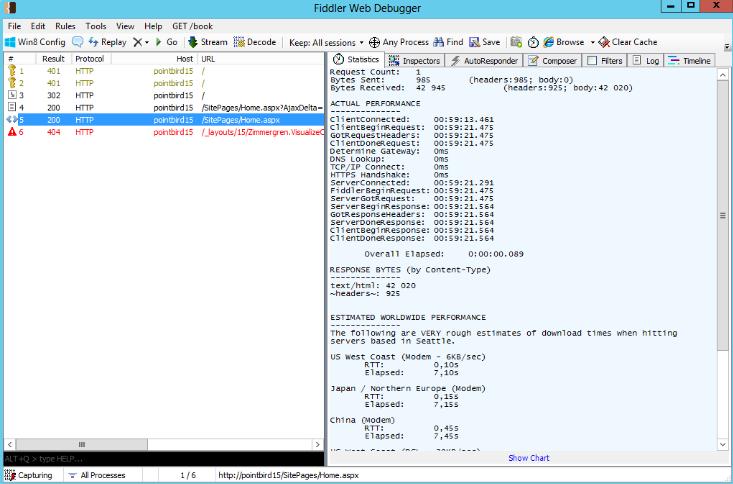Select session 1 with 401 result

[164, 71]
